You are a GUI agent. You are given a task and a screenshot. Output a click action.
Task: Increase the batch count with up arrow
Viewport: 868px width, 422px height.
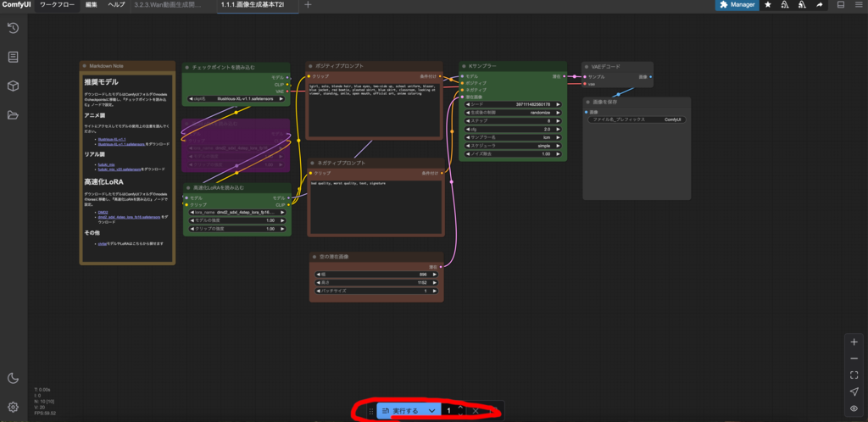(460, 408)
